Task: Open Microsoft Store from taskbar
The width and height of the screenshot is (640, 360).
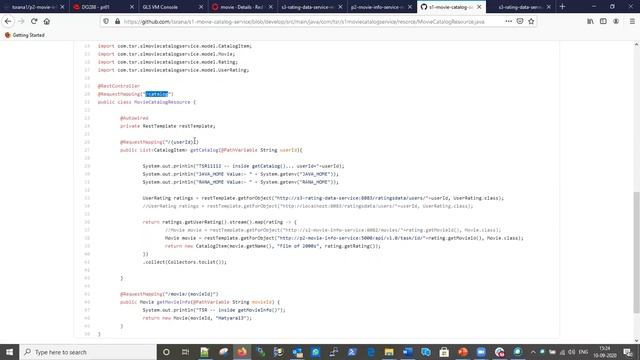Action: (x=444, y=352)
